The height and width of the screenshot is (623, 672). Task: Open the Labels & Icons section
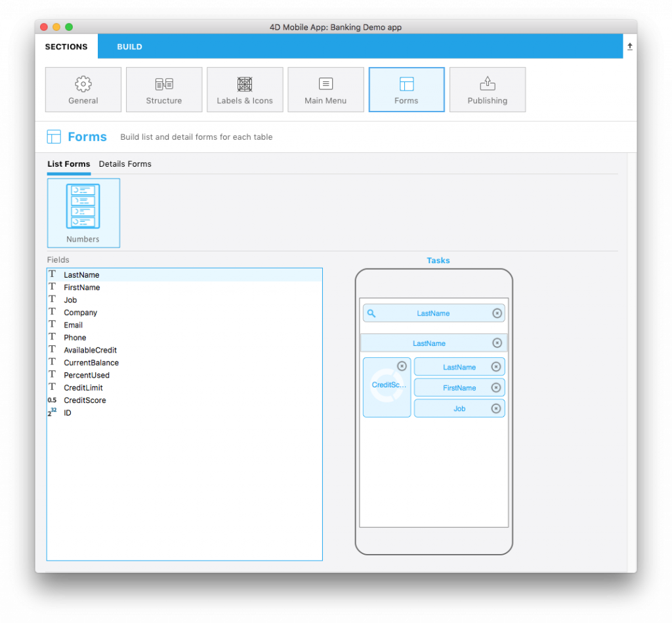click(245, 90)
